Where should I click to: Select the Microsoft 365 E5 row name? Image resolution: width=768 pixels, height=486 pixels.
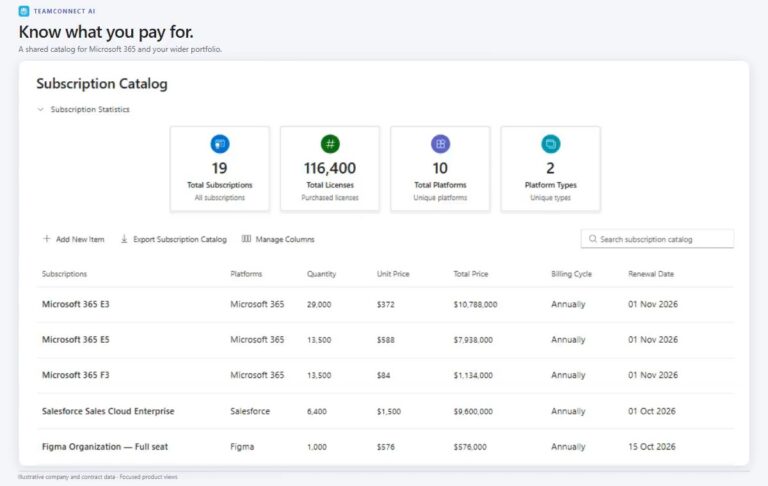coord(75,340)
